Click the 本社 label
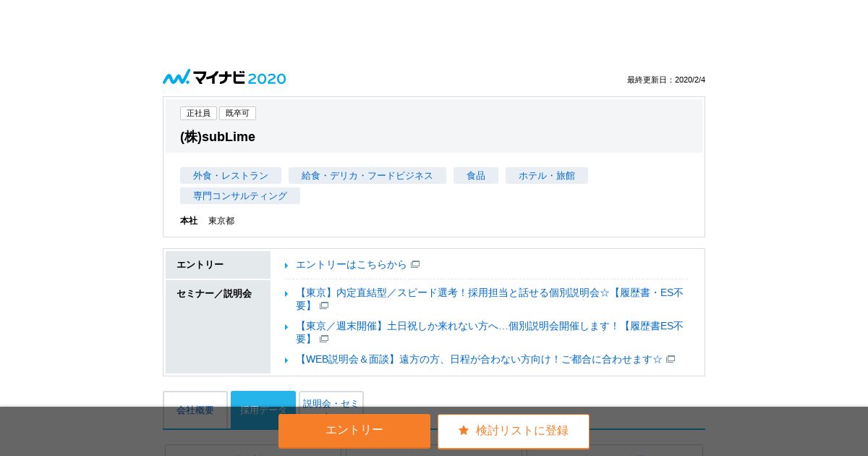The image size is (868, 456). click(x=189, y=221)
